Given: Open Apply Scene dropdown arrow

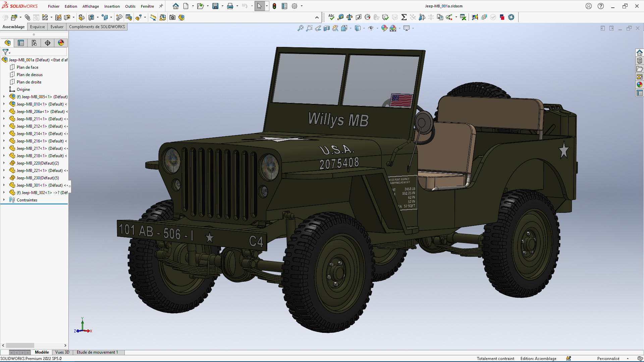Looking at the screenshot, I should point(399,28).
